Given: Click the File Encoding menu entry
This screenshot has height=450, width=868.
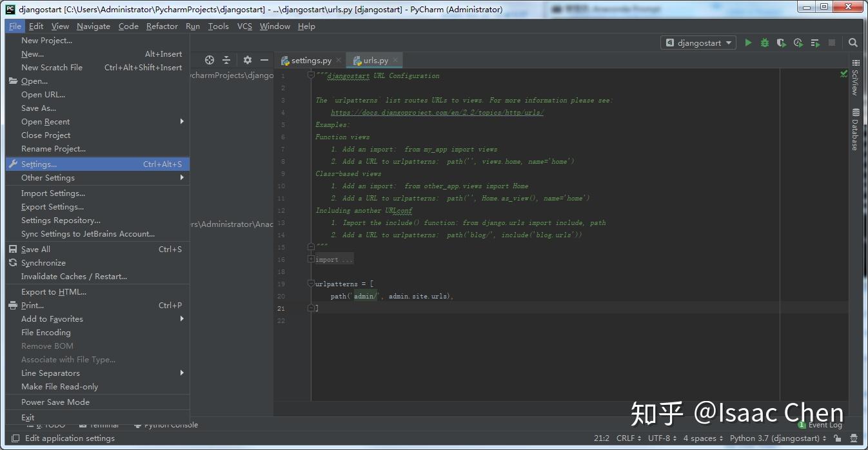Looking at the screenshot, I should click(x=97, y=333).
